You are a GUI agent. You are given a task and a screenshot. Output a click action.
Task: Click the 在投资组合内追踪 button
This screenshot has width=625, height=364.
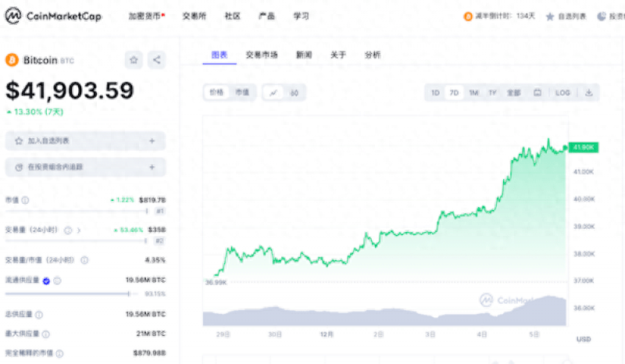point(85,166)
